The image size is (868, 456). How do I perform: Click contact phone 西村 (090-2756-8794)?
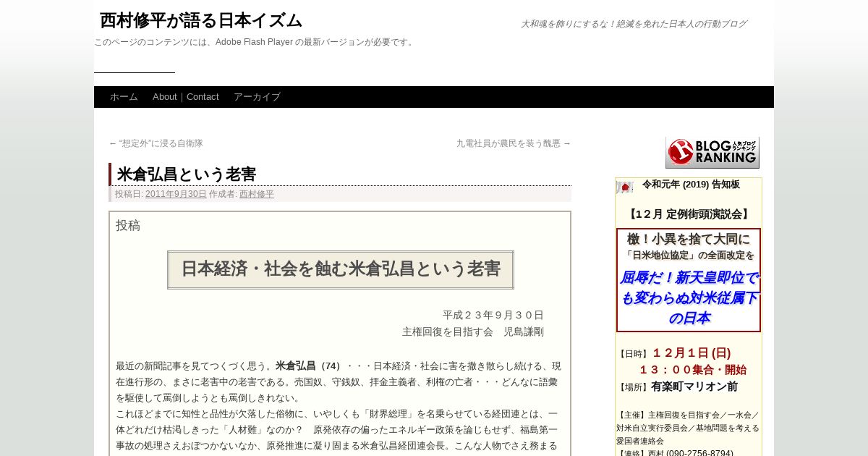(690, 453)
